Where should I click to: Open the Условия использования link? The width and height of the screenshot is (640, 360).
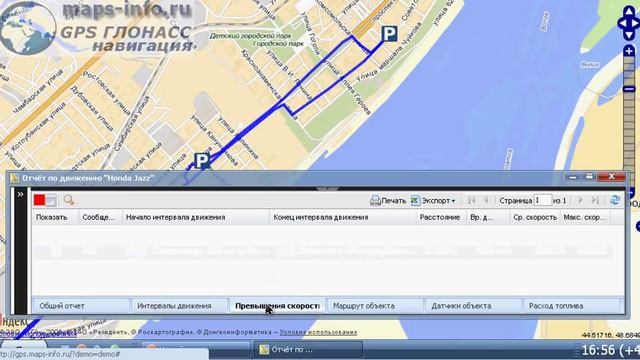tap(318, 332)
